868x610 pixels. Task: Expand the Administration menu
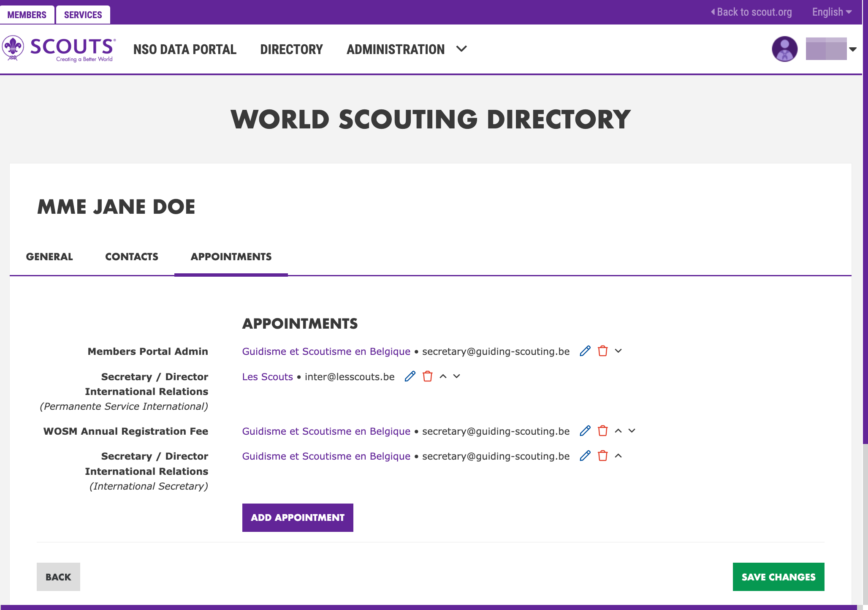(x=407, y=49)
